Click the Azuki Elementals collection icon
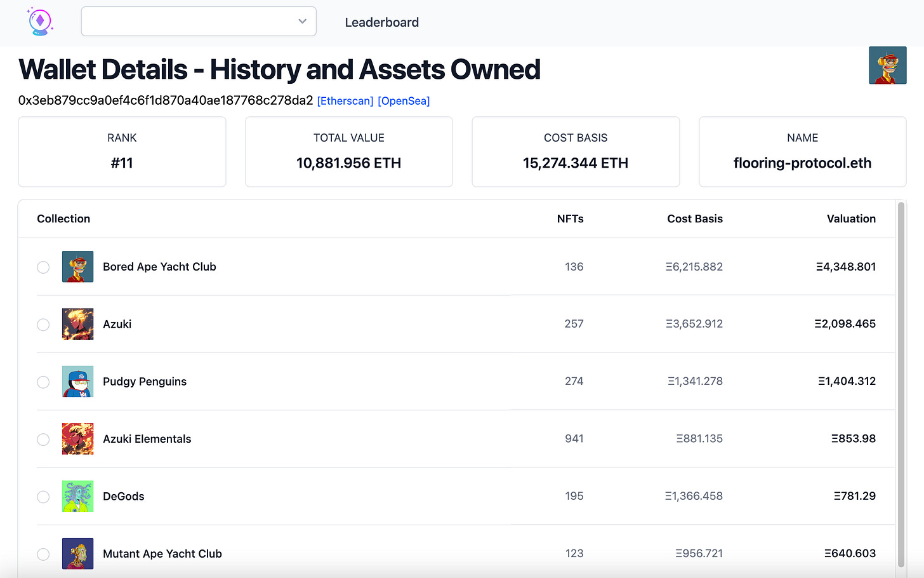The image size is (924, 578). (x=77, y=439)
